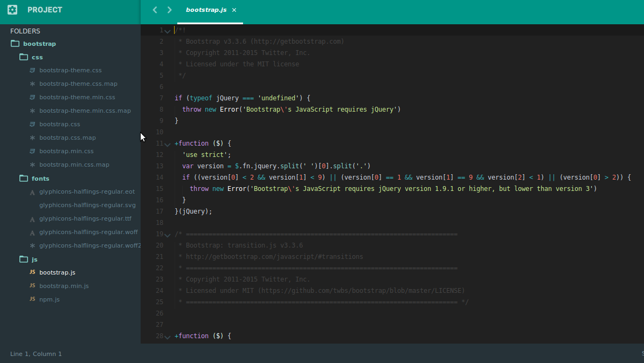The width and height of the screenshot is (644, 363).
Task: Click the font icon of glyphicons-halflings-regular.woff
Action: (32, 233)
